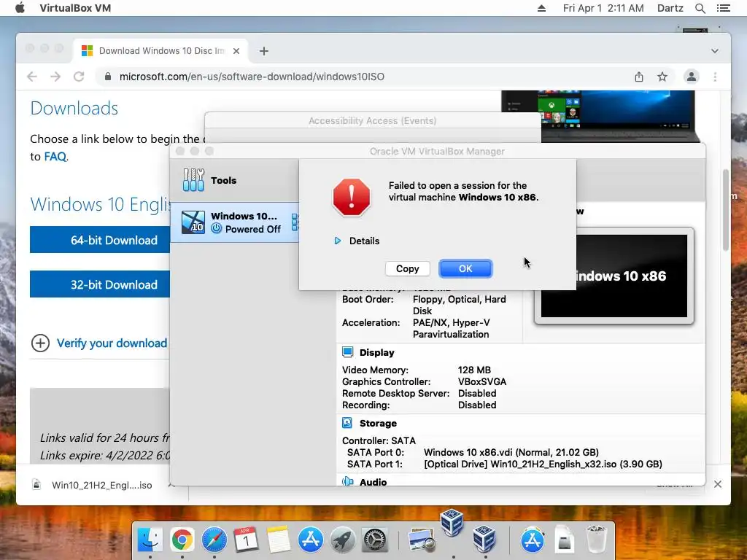Click the lock icon in the address bar
Image resolution: width=747 pixels, height=560 pixels.
[108, 76]
